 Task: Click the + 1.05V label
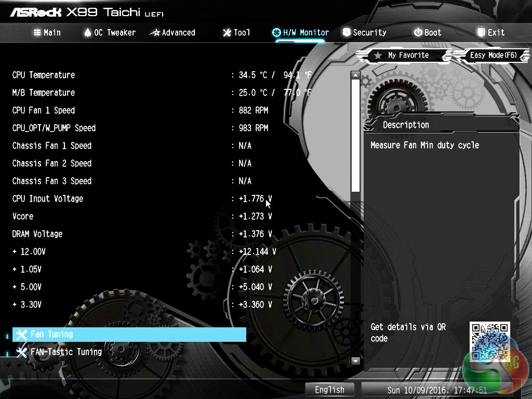coord(27,269)
